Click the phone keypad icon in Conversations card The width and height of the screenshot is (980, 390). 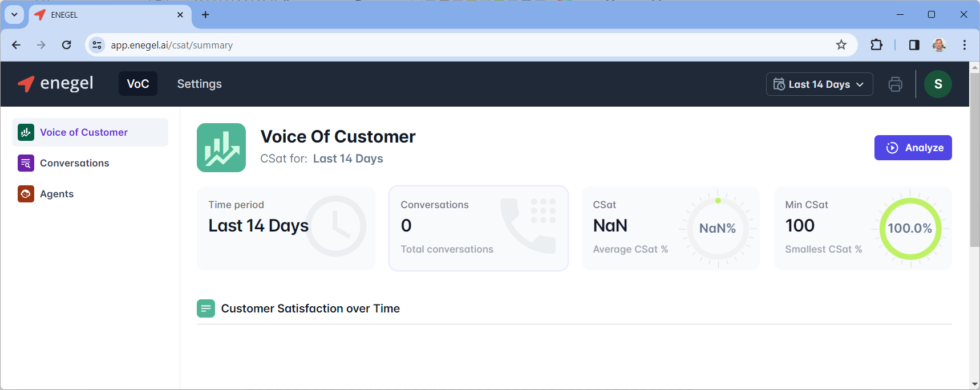click(x=528, y=226)
